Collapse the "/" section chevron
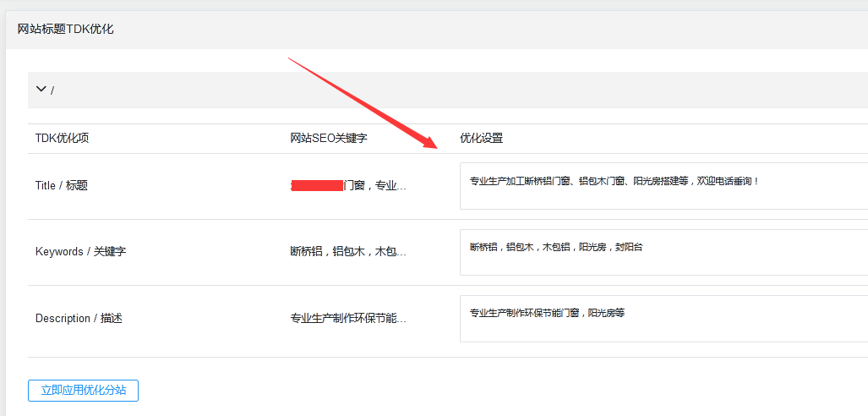Viewport: 868px width, 416px height. (x=41, y=89)
